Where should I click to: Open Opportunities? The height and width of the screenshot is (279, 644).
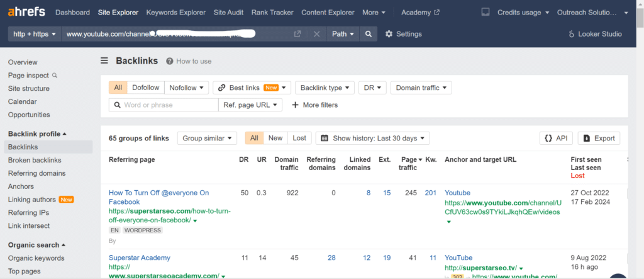(29, 115)
